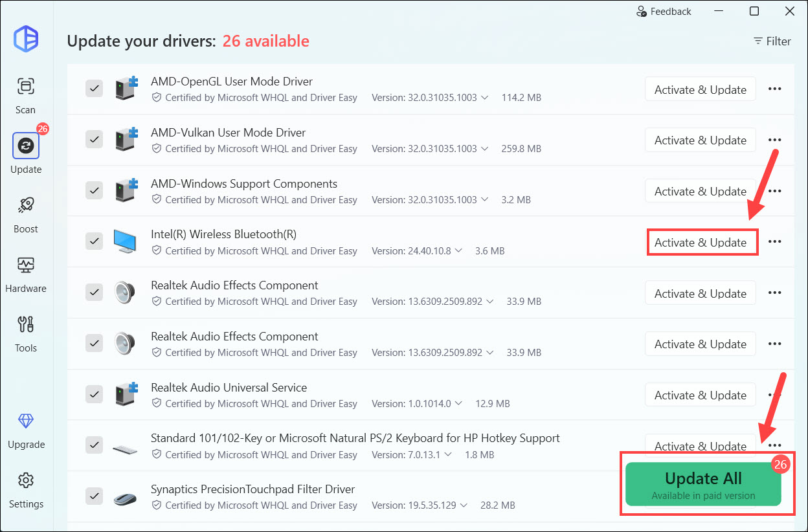Click the green Update All button
This screenshot has height=532, width=808.
[x=703, y=484]
